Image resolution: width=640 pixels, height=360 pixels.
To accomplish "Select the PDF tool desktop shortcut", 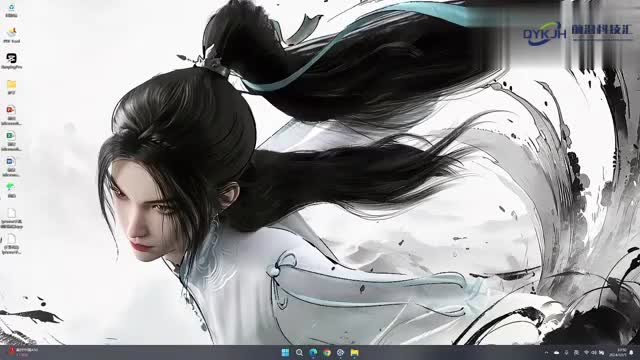I will click(11, 36).
